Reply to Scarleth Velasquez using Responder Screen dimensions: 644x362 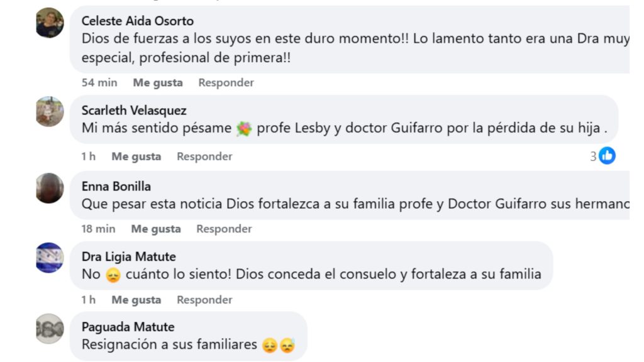tap(203, 156)
